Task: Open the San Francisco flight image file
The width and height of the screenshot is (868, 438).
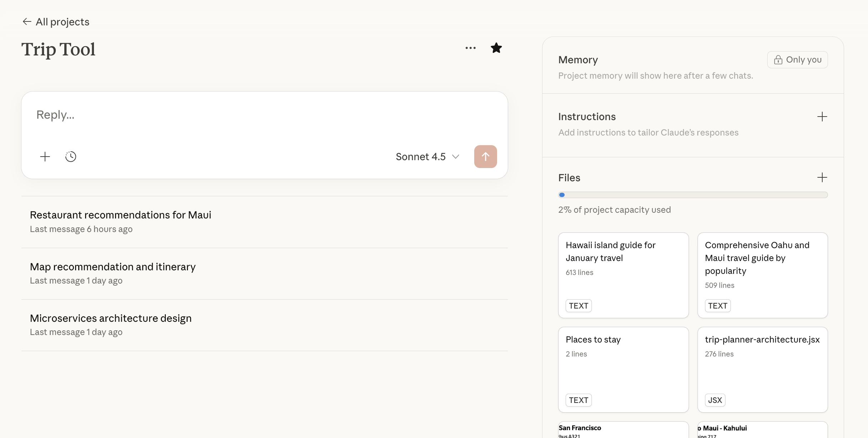Action: 623,430
